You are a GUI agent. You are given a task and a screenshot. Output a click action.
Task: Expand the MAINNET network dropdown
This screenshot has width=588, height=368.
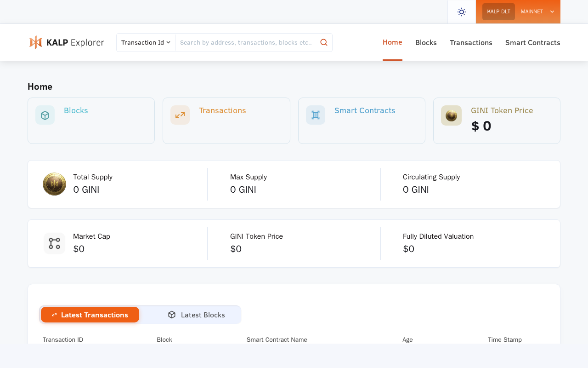537,11
